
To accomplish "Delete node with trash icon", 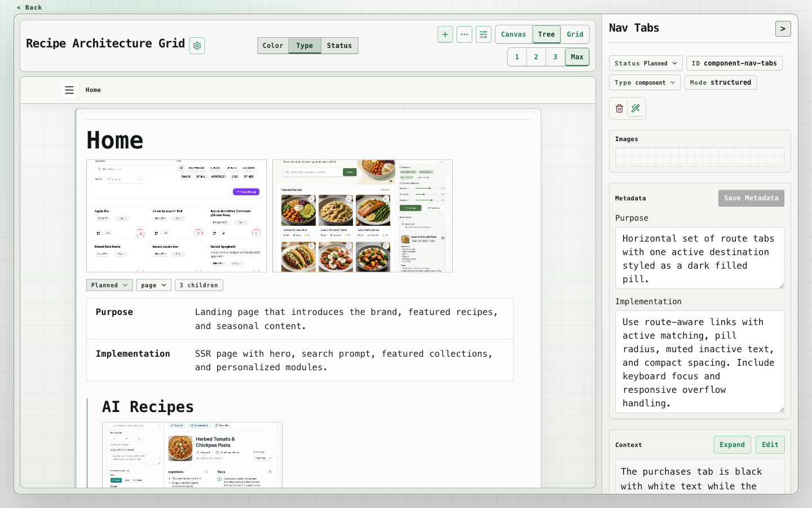I will (619, 108).
